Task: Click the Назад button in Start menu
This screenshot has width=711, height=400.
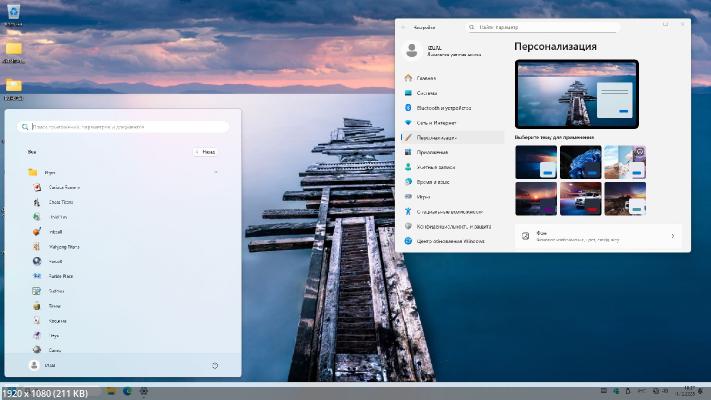Action: pos(205,152)
